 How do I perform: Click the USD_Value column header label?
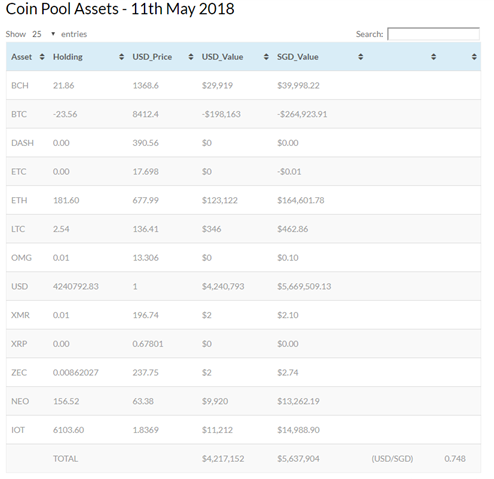222,57
